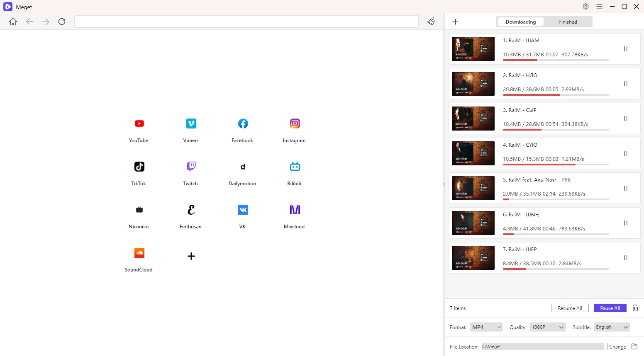Click the title '5. RaiM feat. Аль-Nasr - РУХ'

pos(537,179)
